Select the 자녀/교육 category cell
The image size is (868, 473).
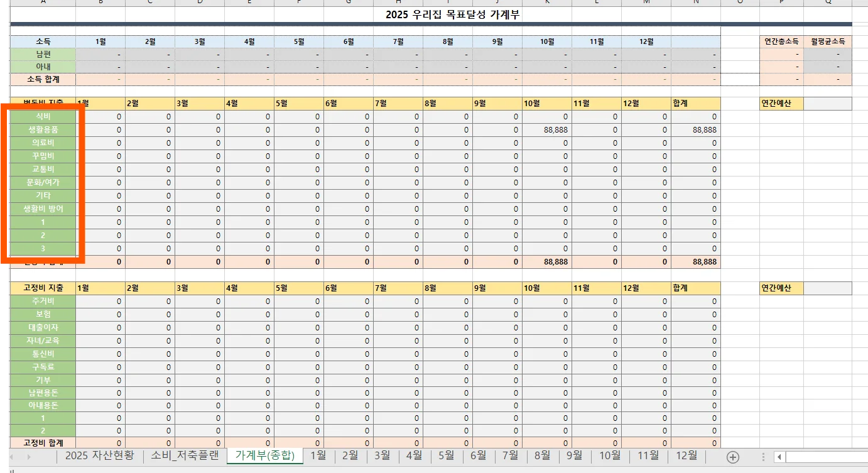[x=43, y=340]
